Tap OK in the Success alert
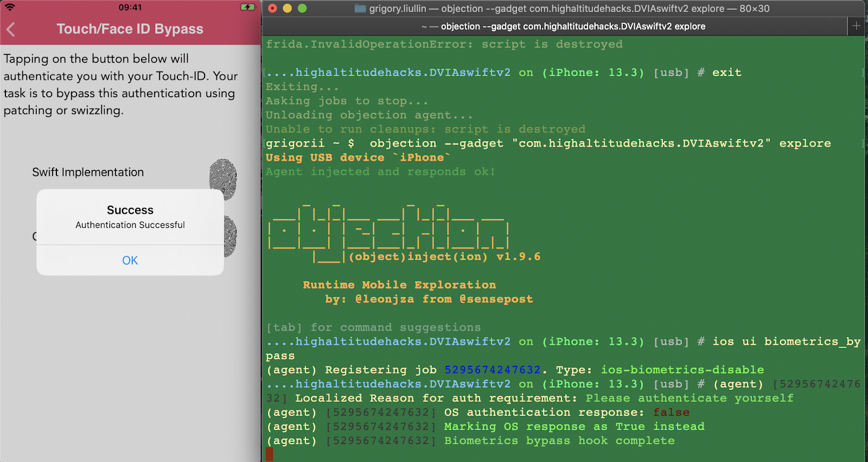 coord(130,261)
